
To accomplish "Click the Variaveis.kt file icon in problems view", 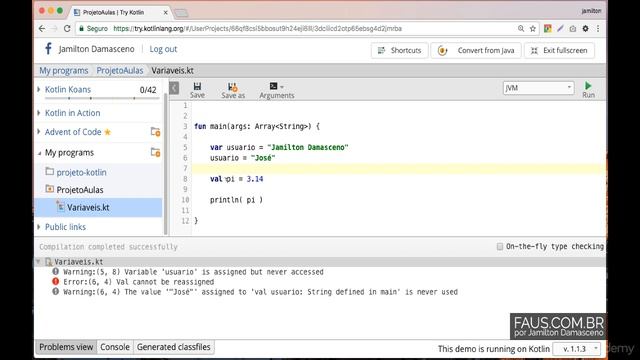I will pyautogui.click(x=49, y=262).
